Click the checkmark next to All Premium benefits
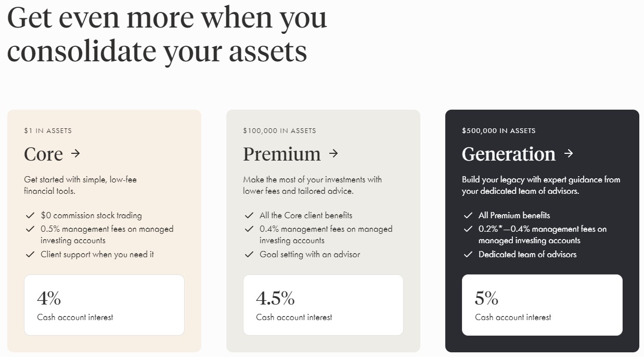Image resolution: width=644 pixels, height=357 pixels. [468, 215]
